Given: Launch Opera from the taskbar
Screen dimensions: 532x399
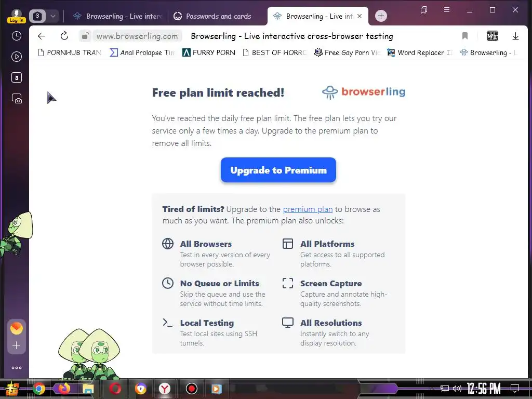Looking at the screenshot, I should click(115, 389).
